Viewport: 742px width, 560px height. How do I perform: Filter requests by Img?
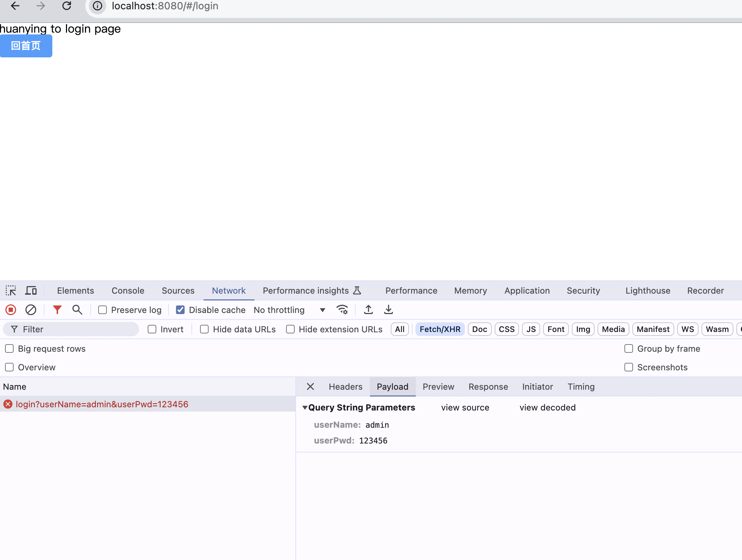coord(583,329)
